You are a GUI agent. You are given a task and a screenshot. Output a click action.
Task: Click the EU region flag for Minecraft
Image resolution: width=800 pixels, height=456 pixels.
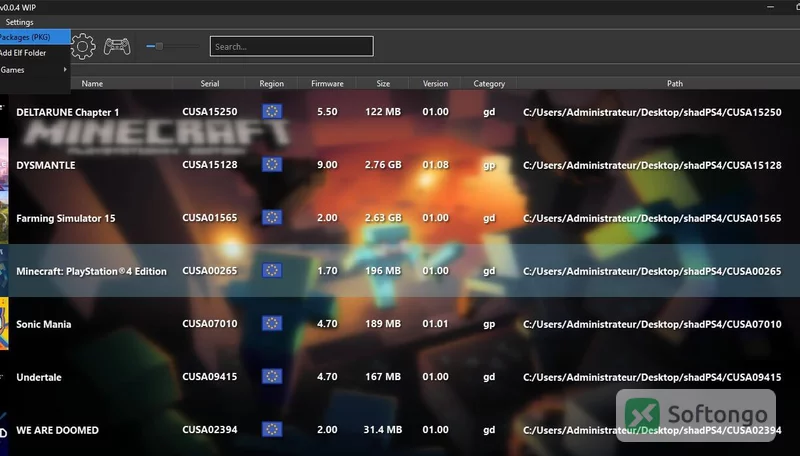point(272,270)
